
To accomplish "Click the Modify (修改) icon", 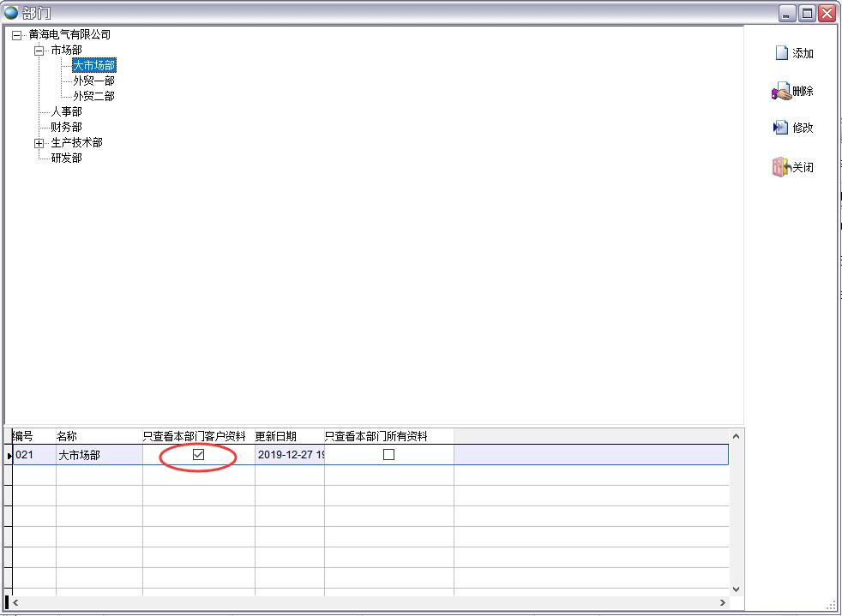I will tap(780, 128).
